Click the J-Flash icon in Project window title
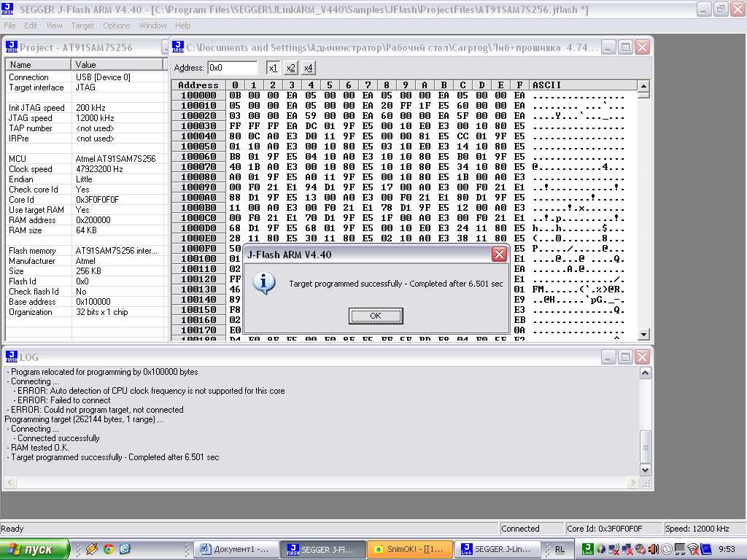Viewport: 747px width, 560px height. pos(12,47)
